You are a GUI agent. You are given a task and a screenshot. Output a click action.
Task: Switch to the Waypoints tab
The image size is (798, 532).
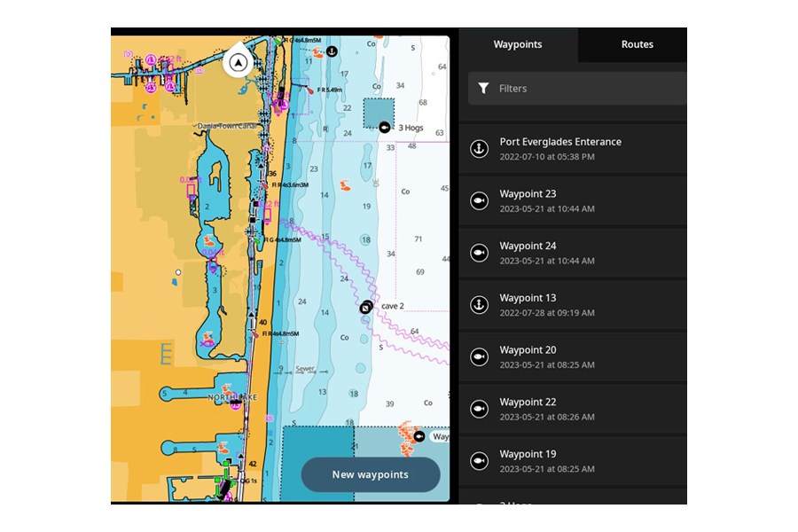pos(518,44)
